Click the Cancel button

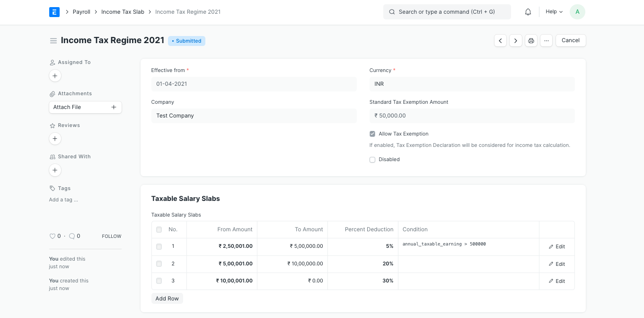(570, 40)
